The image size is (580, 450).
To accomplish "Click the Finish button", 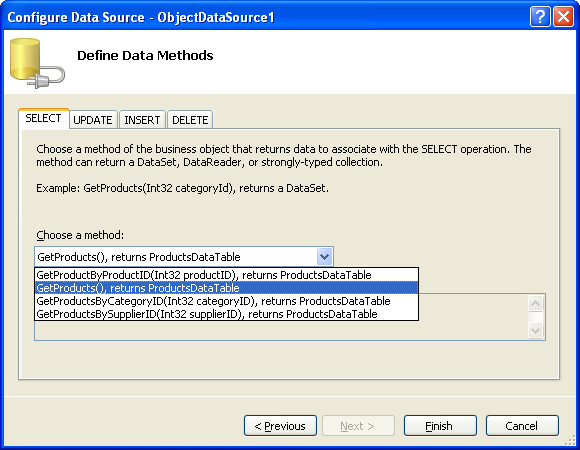I will tap(440, 426).
